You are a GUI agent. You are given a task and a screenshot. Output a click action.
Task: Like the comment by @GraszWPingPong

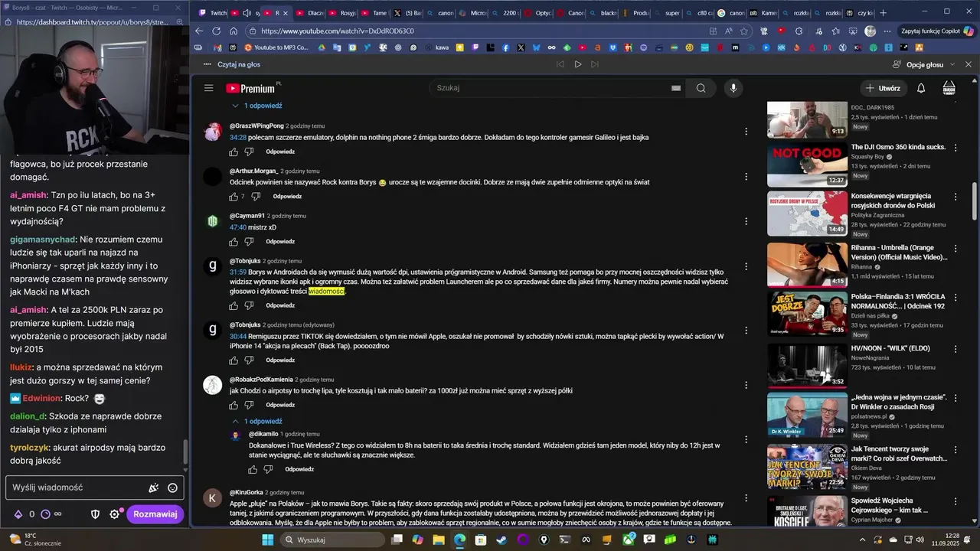234,152
